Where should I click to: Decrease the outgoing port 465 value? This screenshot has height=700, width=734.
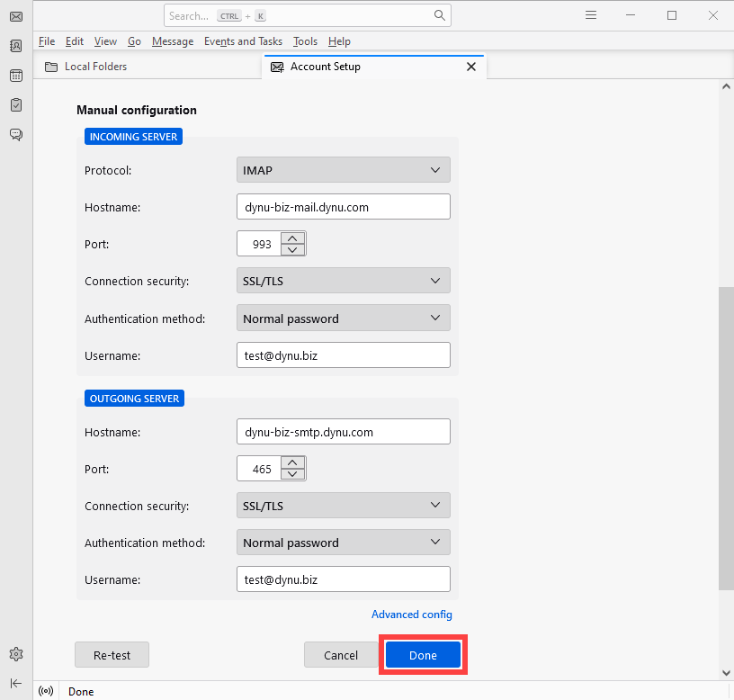point(292,474)
